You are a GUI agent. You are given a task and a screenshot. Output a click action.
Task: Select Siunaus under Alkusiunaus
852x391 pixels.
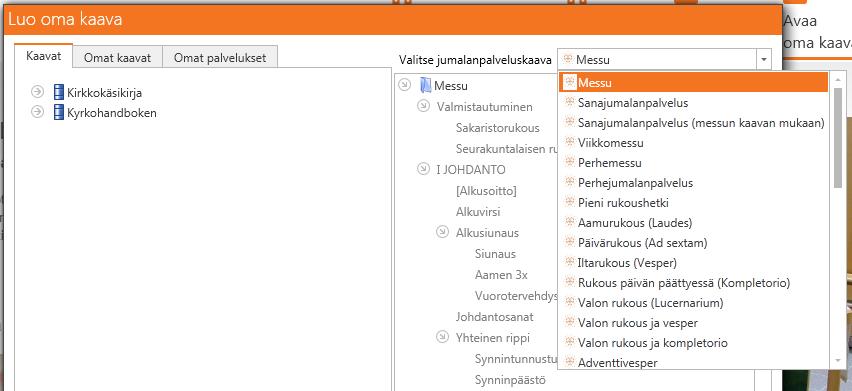495,254
